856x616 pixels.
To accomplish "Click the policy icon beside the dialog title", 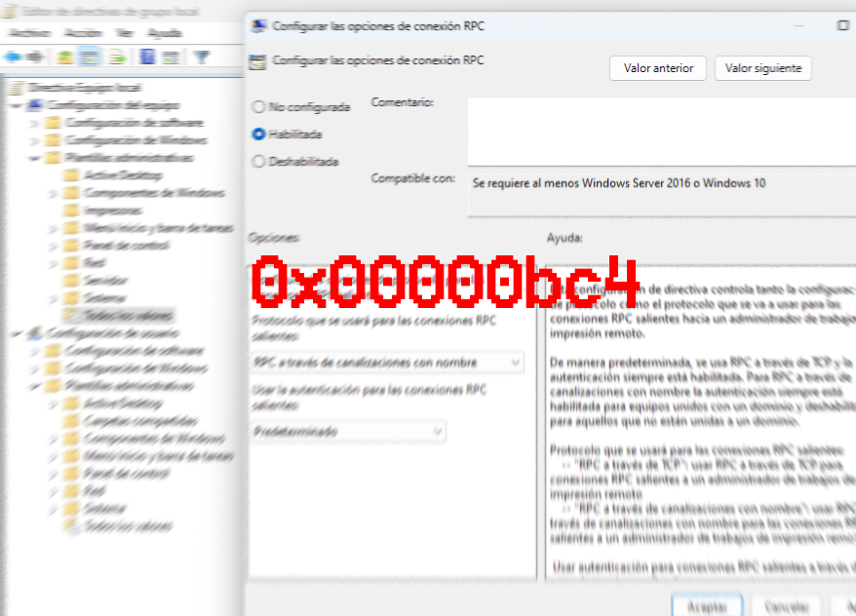I will (259, 59).
